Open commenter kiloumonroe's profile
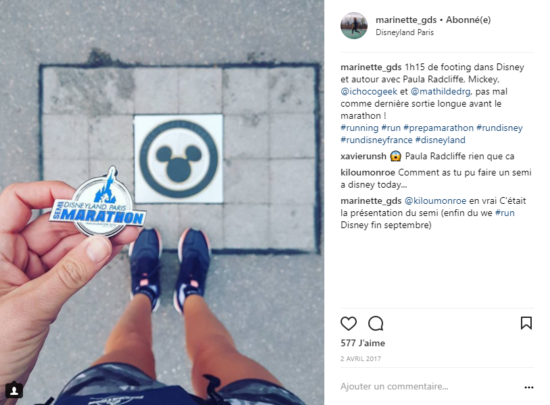This screenshot has height=405, width=550. 368,173
